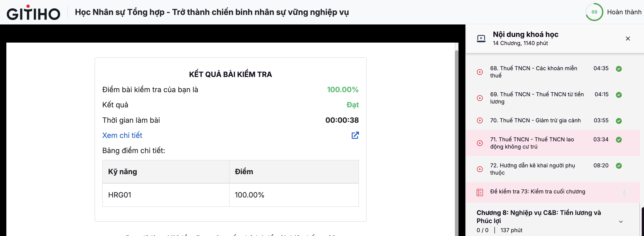This screenshot has height=236, width=644.
Task: Toggle completion check for lesson 70
Action: click(619, 121)
